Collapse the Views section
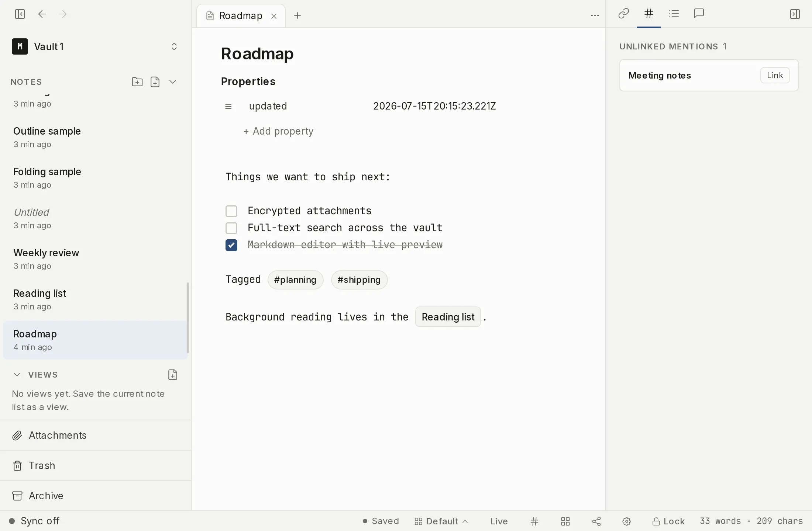812x531 pixels. (17, 375)
